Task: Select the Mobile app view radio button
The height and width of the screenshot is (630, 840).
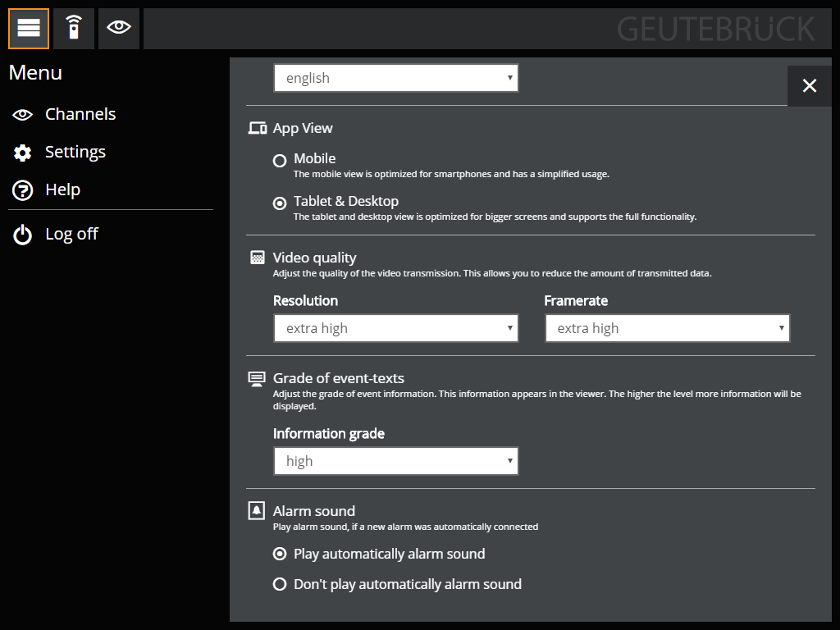Action: 280,160
